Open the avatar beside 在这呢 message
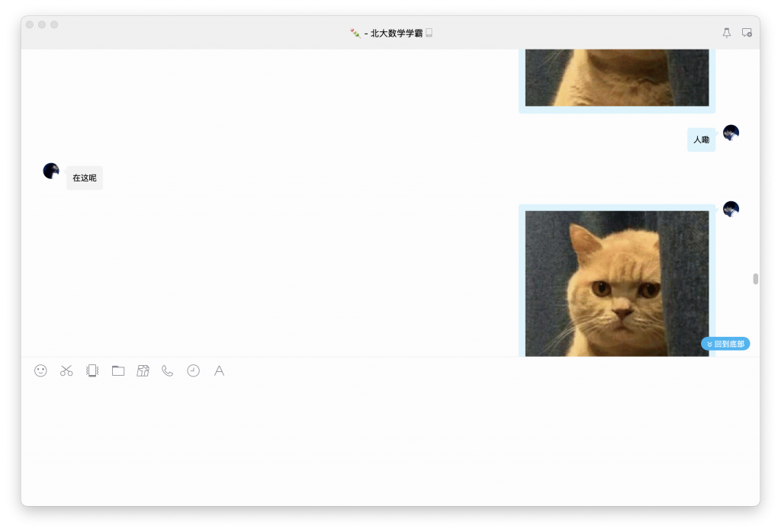The height and width of the screenshot is (532, 781). pos(51,171)
